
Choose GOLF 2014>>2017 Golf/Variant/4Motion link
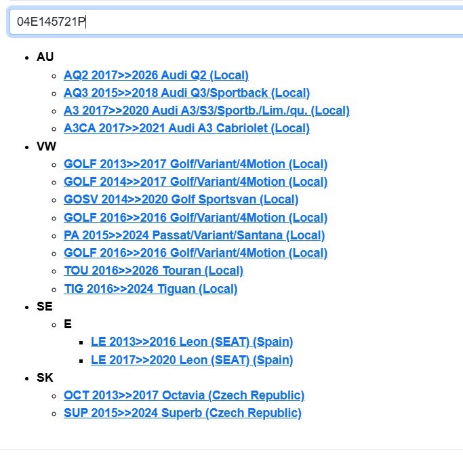pyautogui.click(x=195, y=182)
